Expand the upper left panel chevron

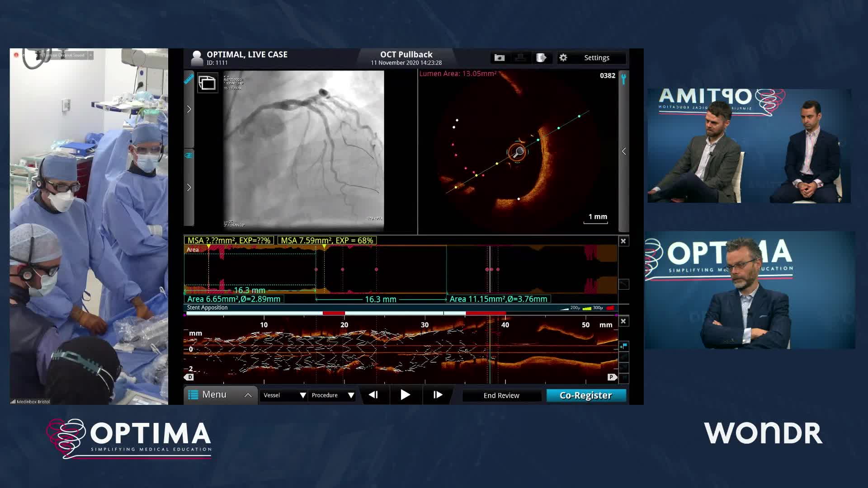pyautogui.click(x=189, y=109)
